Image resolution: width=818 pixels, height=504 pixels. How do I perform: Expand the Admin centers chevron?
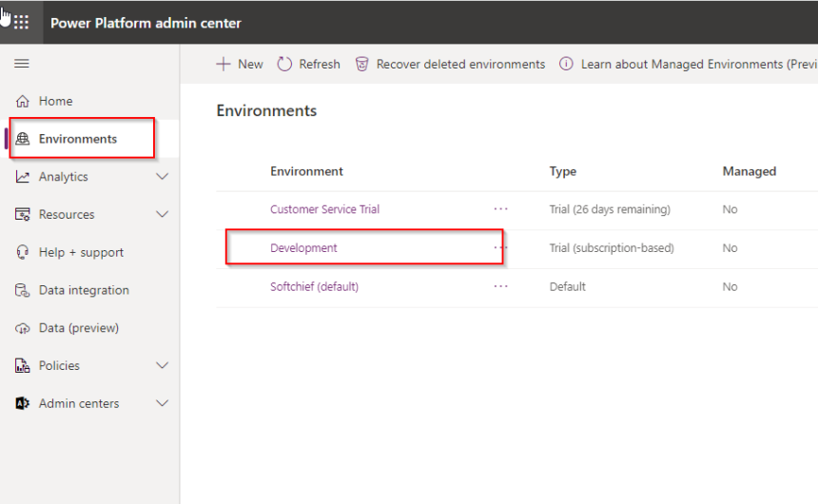[163, 403]
